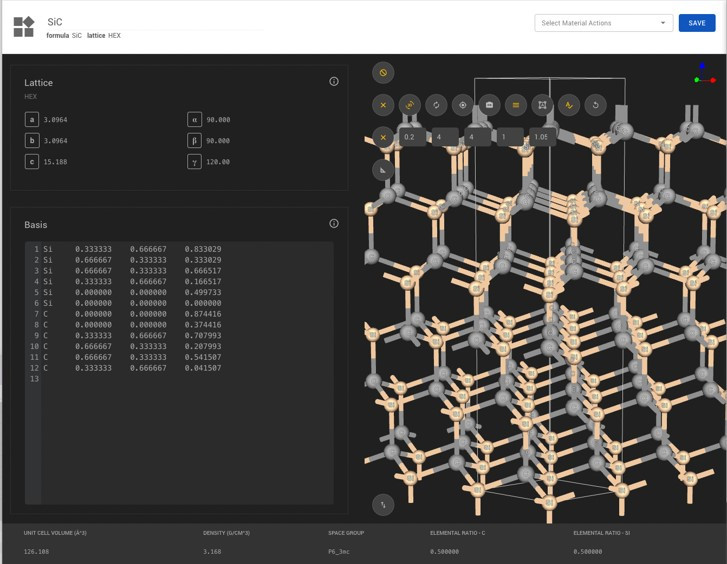Click the Basis panel heading
Screen dimensions: 727x564
pos(36,224)
